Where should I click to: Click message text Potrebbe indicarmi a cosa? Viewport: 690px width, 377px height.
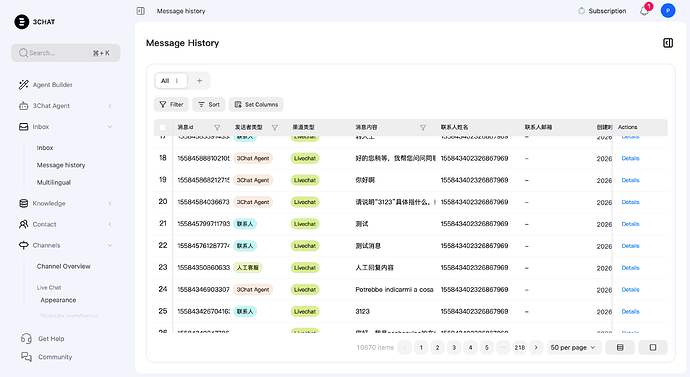(x=394, y=289)
